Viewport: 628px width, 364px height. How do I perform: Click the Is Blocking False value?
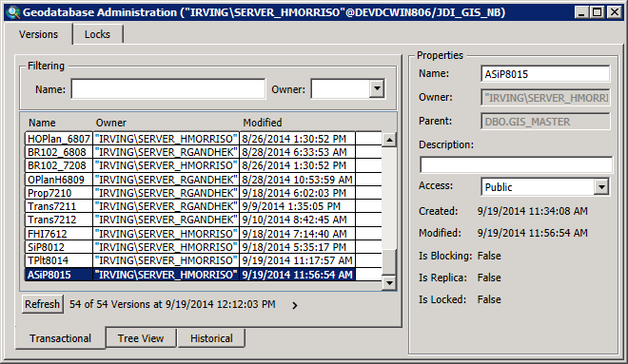(489, 256)
